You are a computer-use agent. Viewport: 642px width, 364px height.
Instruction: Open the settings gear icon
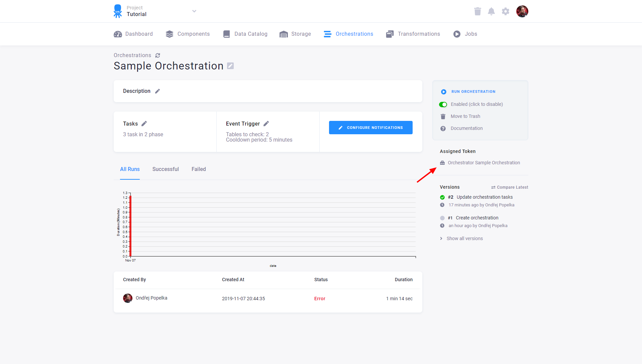[506, 11]
